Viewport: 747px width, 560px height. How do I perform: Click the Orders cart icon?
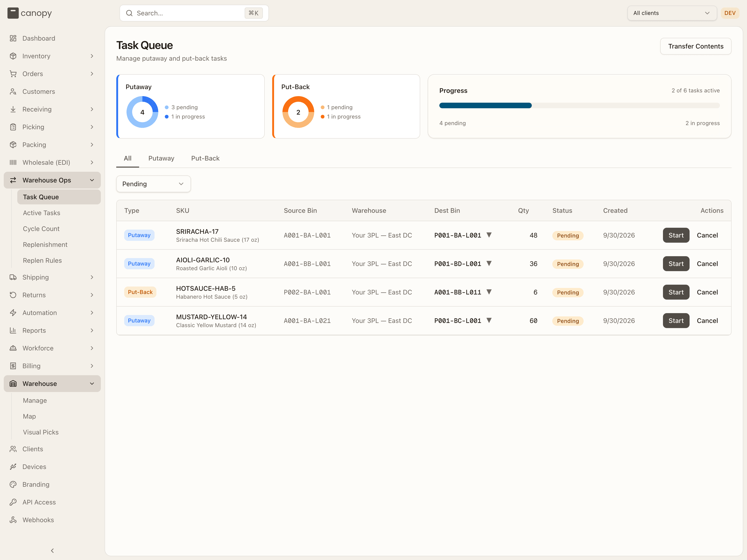(x=13, y=73)
